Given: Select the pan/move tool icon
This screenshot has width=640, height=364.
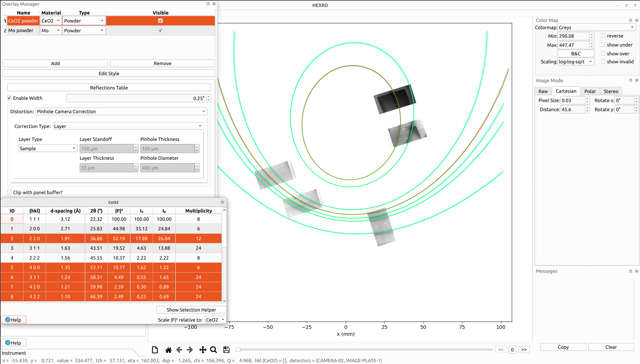Looking at the screenshot, I should [x=203, y=350].
